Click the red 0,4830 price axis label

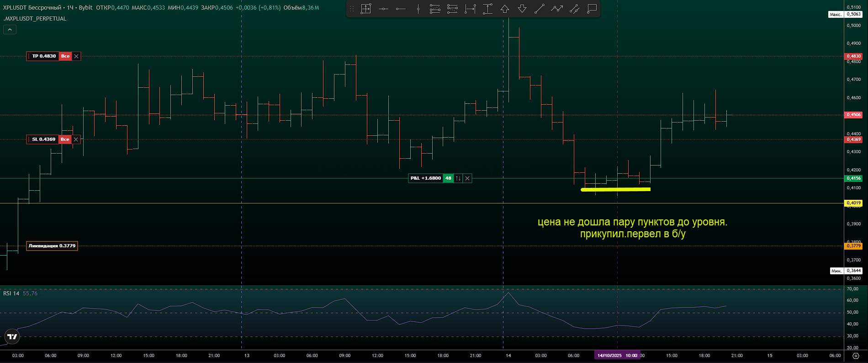point(853,56)
